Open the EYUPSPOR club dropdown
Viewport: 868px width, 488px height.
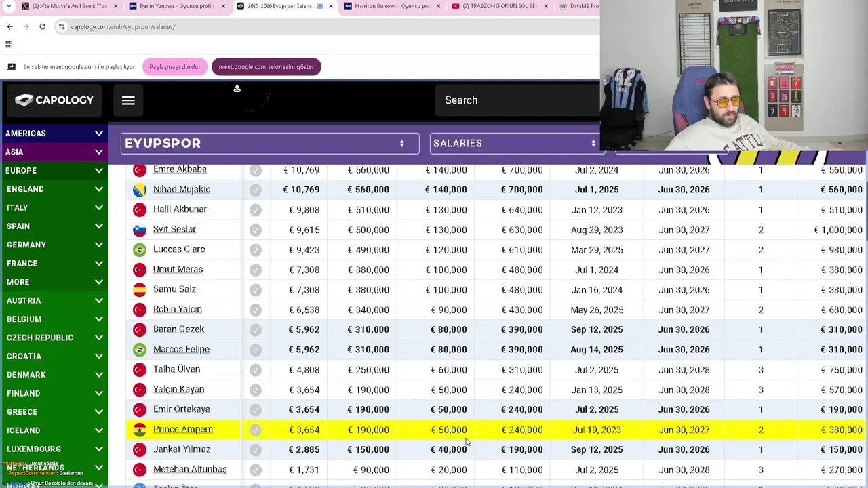(x=270, y=143)
